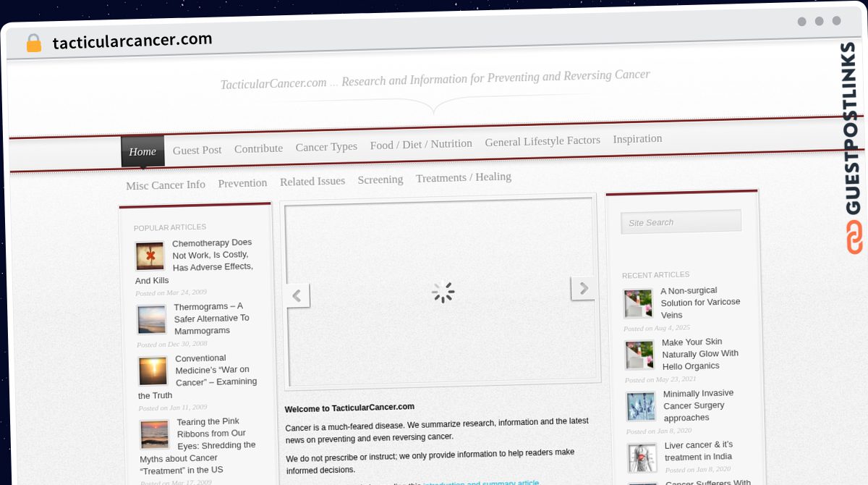Open War on Cancer article thumbnail

pos(153,371)
